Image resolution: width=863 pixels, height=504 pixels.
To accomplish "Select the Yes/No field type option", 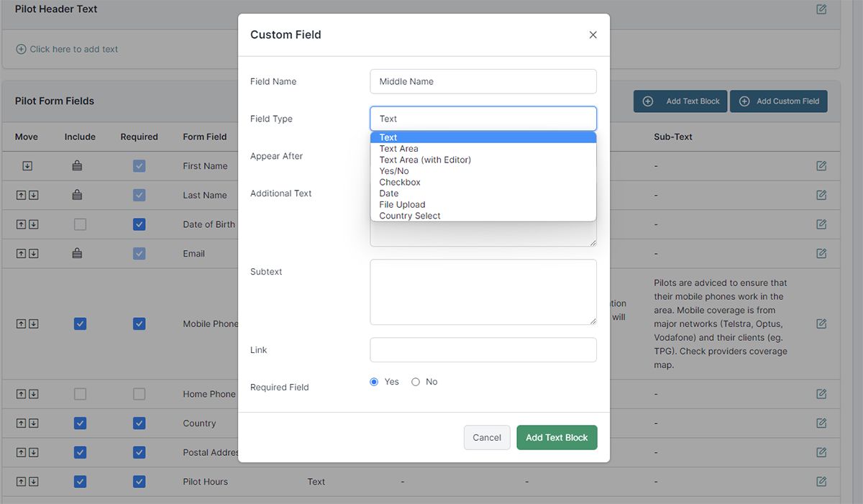I will [x=394, y=171].
